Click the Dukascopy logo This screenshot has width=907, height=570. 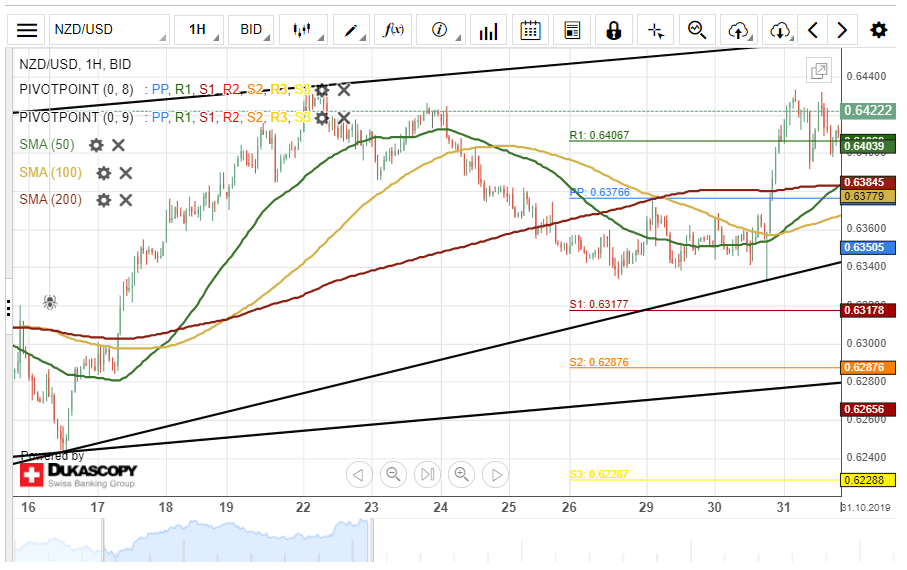pyautogui.click(x=78, y=474)
